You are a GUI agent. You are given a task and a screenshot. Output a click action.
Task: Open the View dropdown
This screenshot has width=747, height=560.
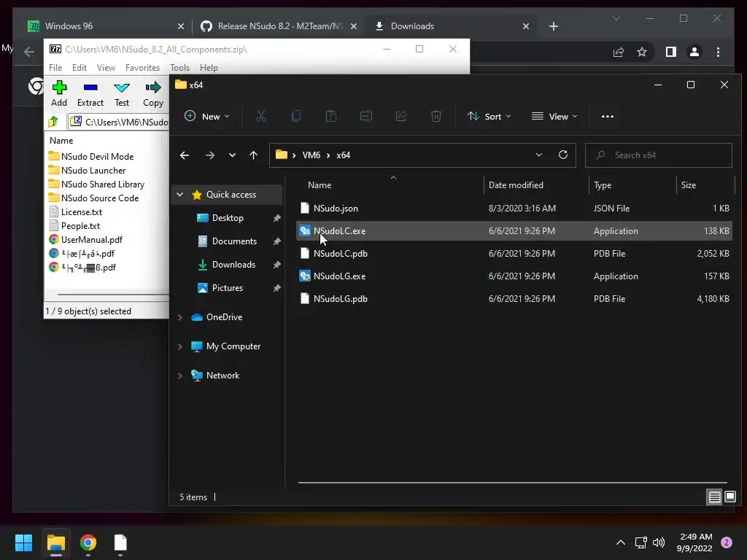[554, 116]
